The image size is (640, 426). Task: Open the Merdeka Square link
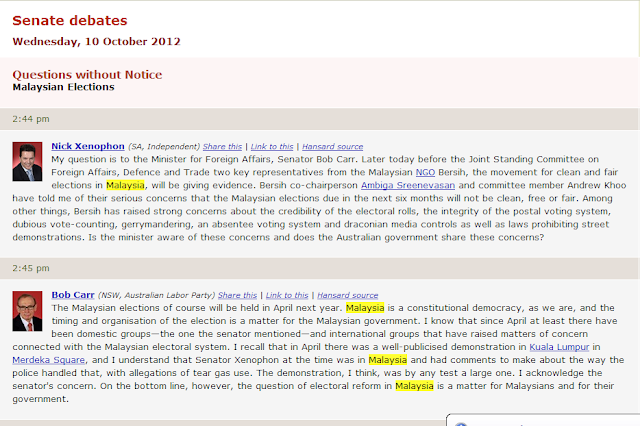(x=49, y=360)
